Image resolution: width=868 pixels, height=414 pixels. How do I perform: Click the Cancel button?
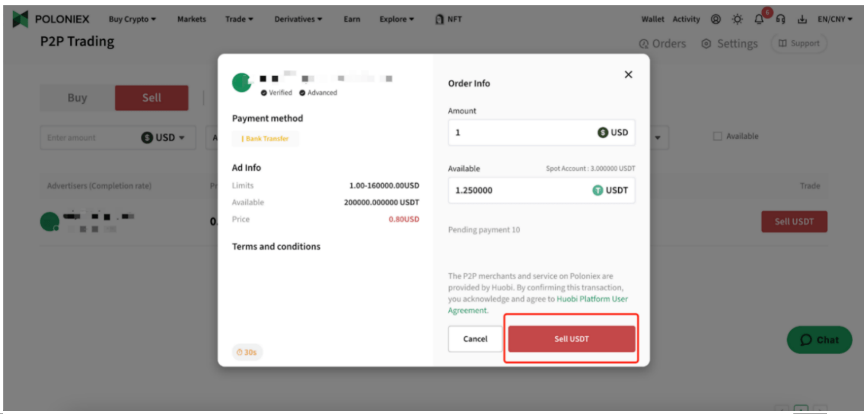click(x=475, y=339)
